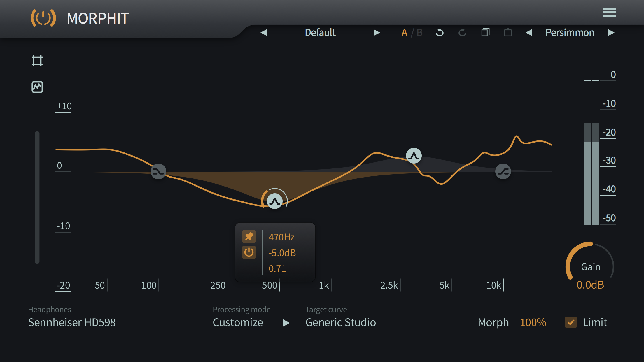Toggle the 470Hz band power button
The width and height of the screenshot is (644, 362).
[249, 252]
